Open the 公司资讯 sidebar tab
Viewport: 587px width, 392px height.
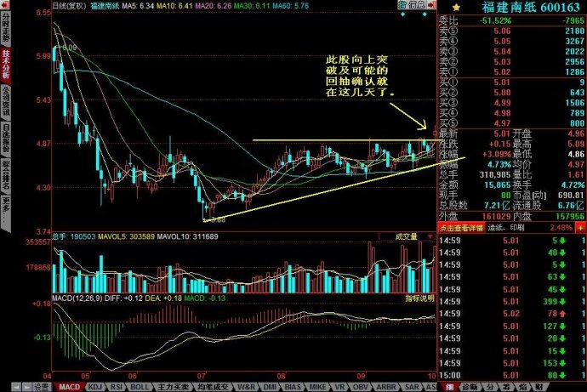click(x=5, y=101)
